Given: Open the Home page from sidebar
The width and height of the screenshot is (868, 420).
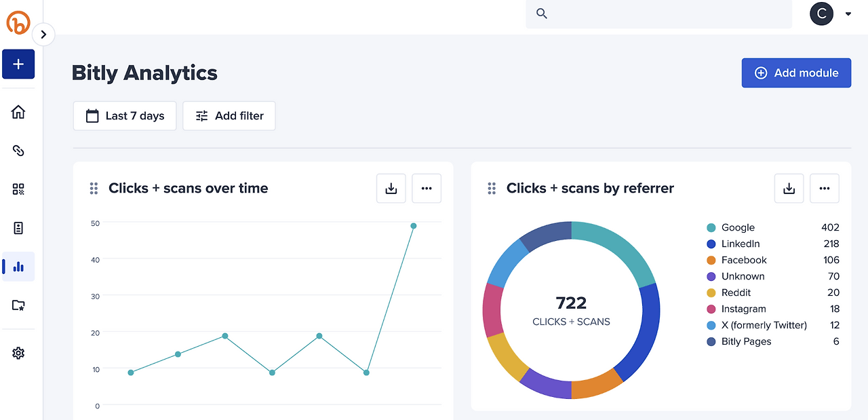Looking at the screenshot, I should click(18, 112).
